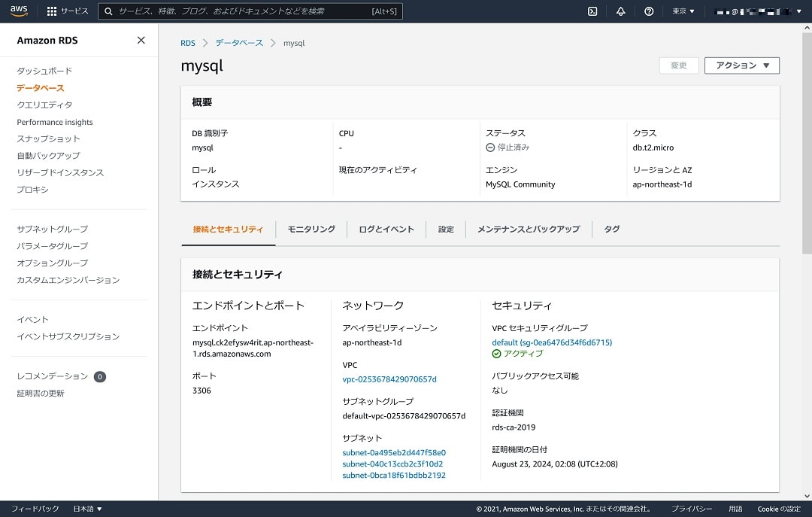This screenshot has height=517, width=812.
Task: Click the disabled 変更 button
Action: coord(678,65)
